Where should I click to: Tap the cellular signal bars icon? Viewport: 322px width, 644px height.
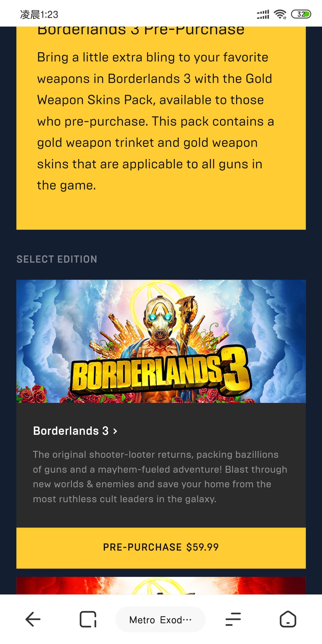click(x=263, y=14)
